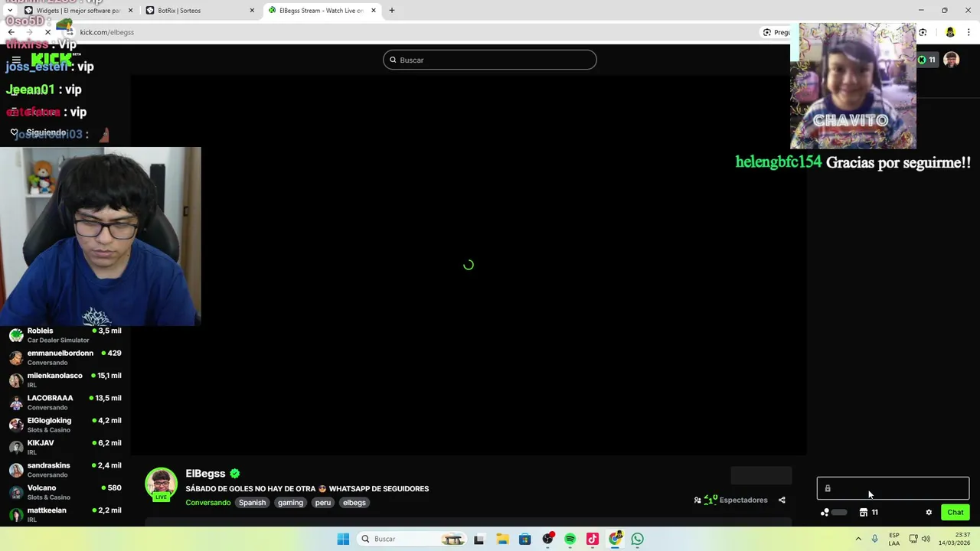Open the ESP LAA language switcher
Image resolution: width=980 pixels, height=551 pixels.
click(894, 539)
